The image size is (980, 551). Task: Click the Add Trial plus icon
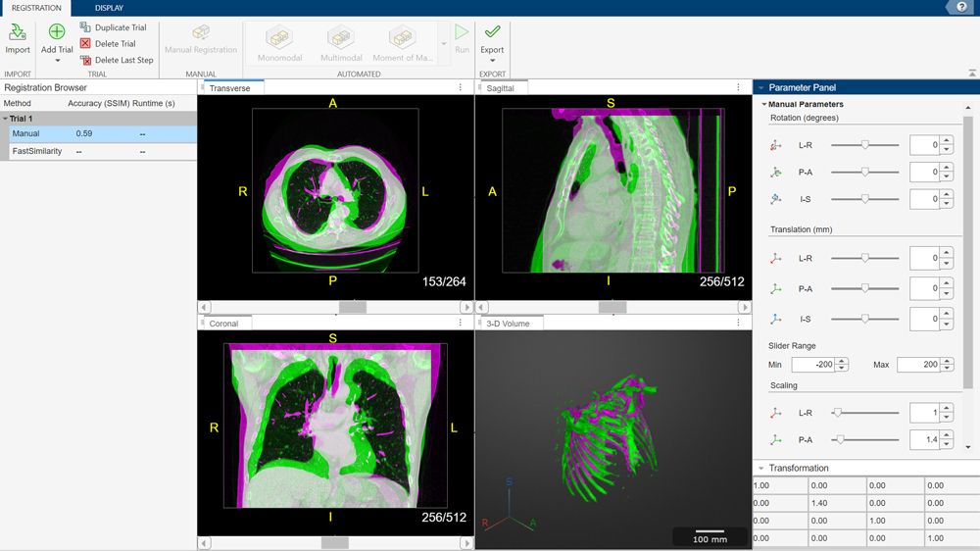click(x=57, y=33)
